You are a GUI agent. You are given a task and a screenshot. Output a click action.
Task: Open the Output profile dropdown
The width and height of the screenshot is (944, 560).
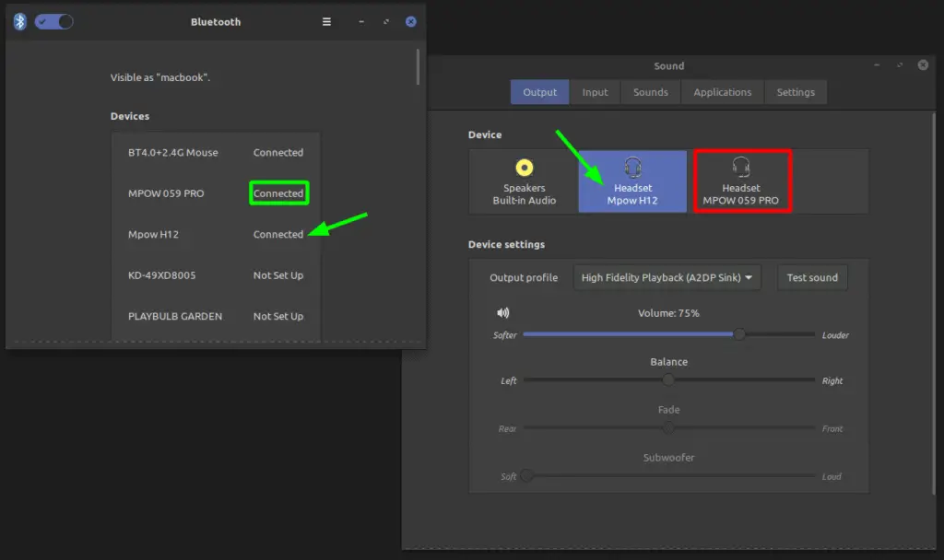pyautogui.click(x=667, y=277)
